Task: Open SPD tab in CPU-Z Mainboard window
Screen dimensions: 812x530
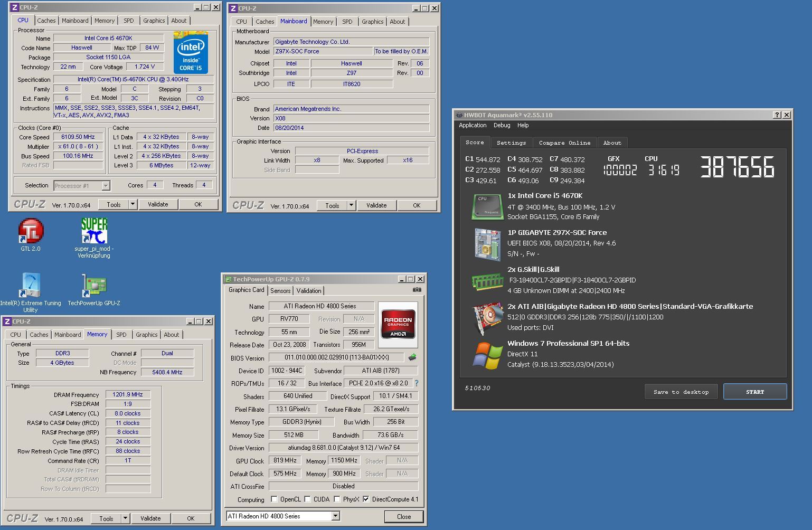Action: 347,22
